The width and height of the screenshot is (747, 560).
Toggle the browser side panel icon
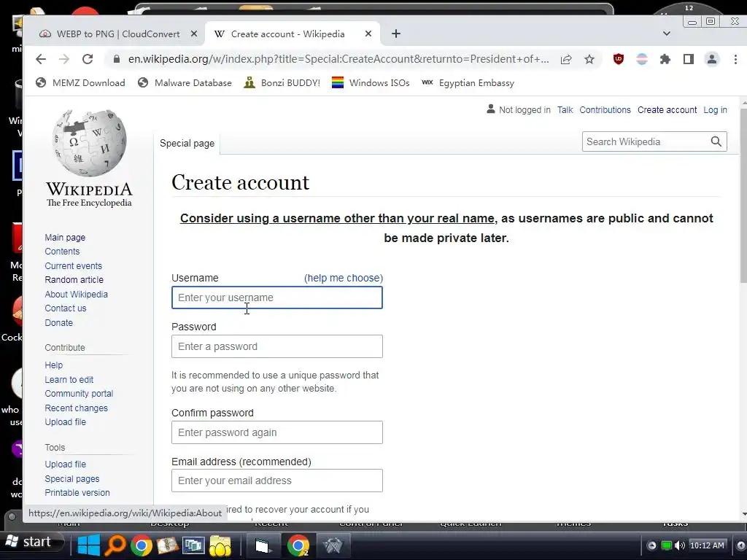[689, 59]
